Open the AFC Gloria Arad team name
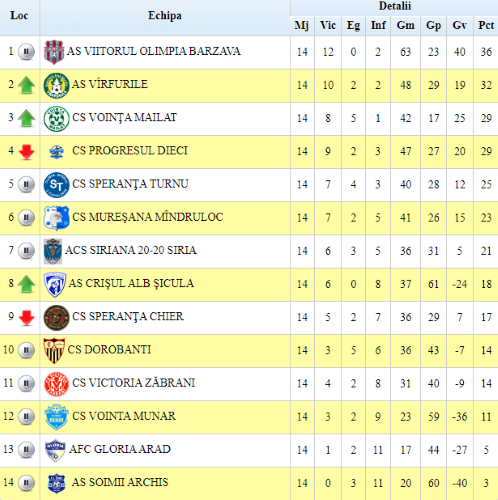This screenshot has height=500, width=498. 120,449
